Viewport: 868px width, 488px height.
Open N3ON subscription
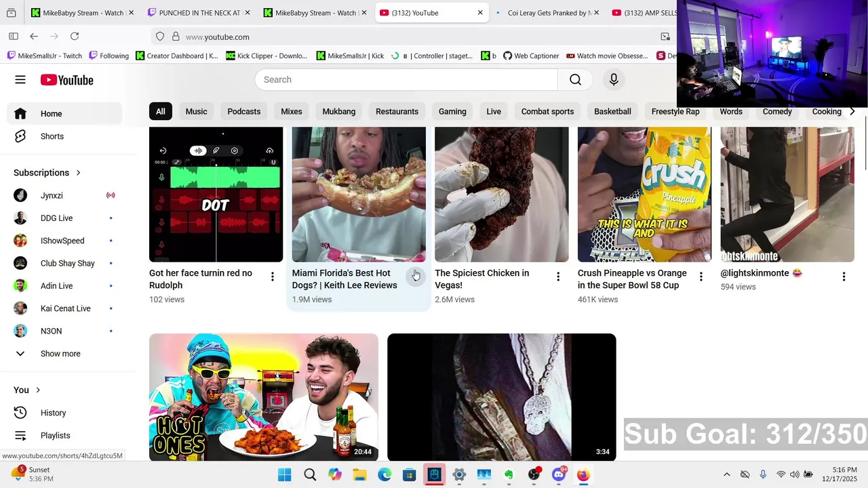(64, 331)
